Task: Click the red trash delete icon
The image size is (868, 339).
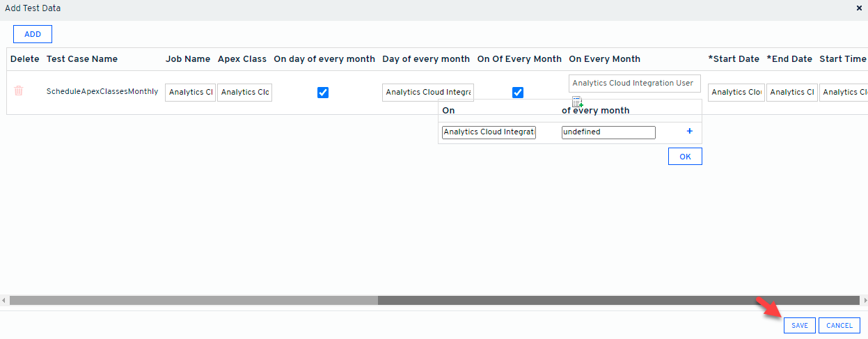Action: point(19,91)
